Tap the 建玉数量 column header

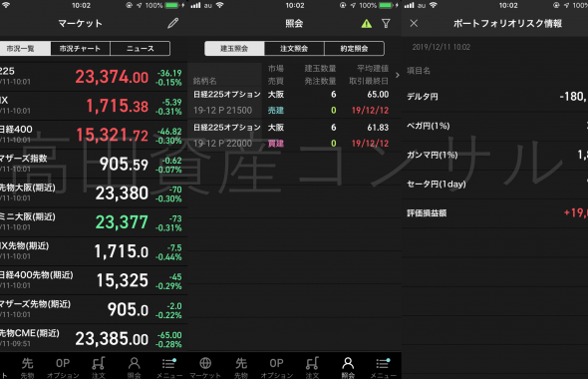coord(320,68)
